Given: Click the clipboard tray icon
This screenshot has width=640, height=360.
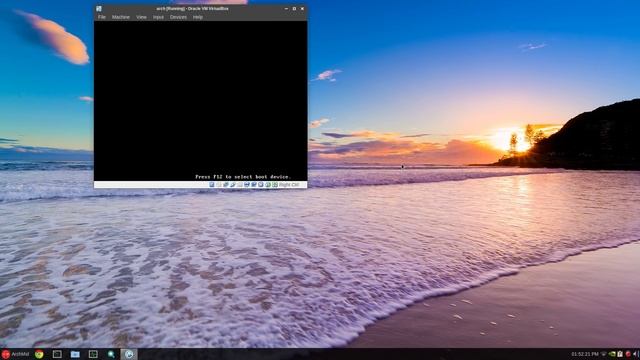Looking at the screenshot, I should point(620,354).
